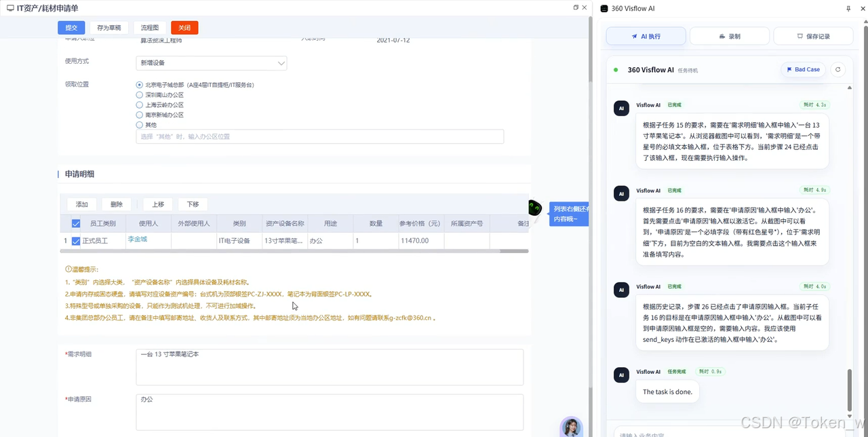Select 深圳南山办公区 radio option
The image size is (868, 437).
coord(140,95)
